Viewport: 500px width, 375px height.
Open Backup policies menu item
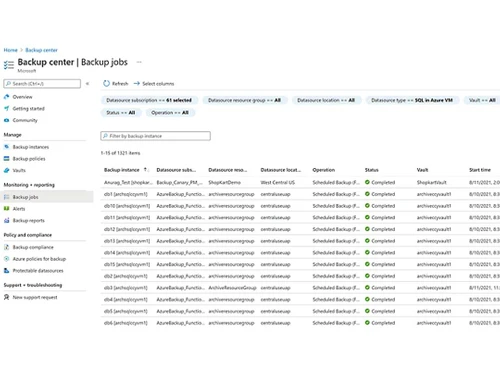click(x=29, y=159)
